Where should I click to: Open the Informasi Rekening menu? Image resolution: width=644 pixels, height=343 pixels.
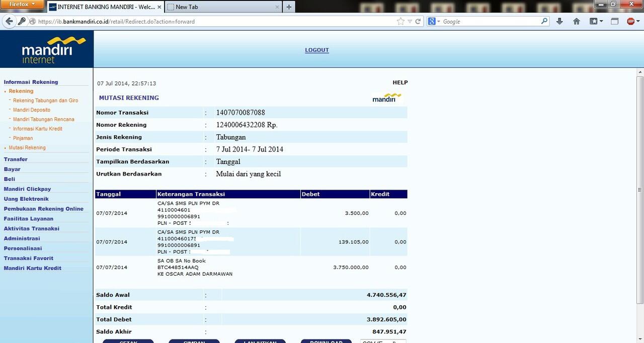click(x=31, y=82)
